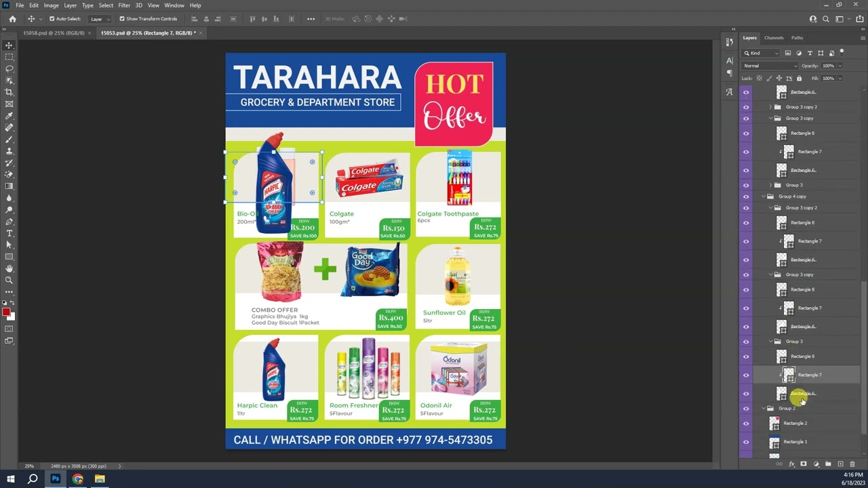This screenshot has height=488, width=868.
Task: Toggle Quick Mask mode in toolbox
Action: [9, 329]
